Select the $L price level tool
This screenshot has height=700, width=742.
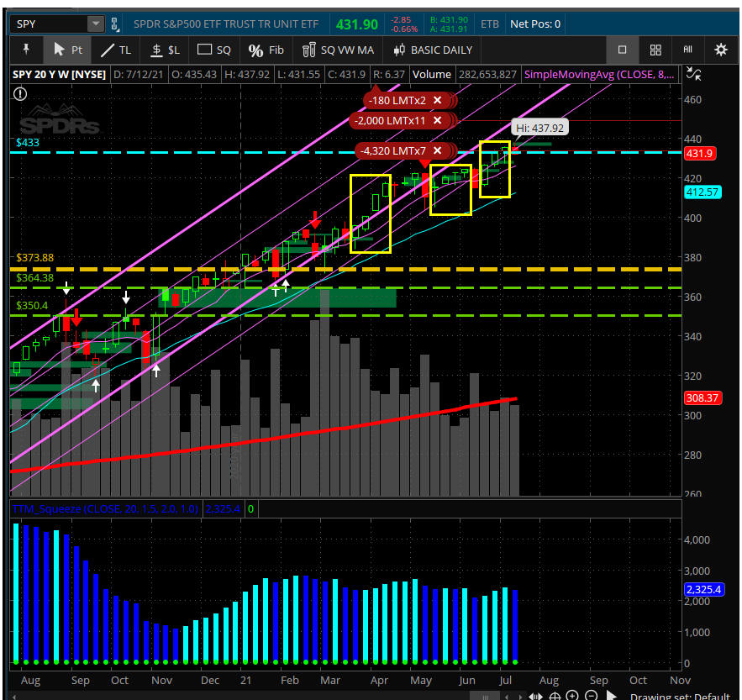165,50
